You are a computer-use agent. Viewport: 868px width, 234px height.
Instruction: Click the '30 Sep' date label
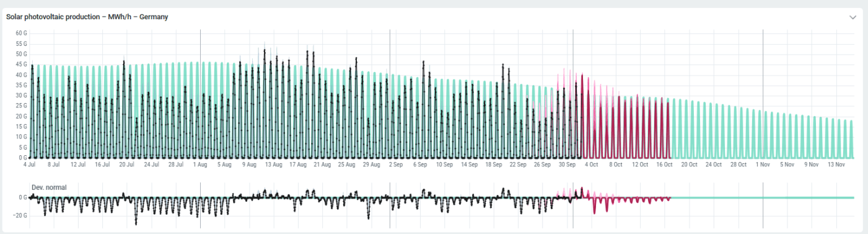(x=567, y=165)
